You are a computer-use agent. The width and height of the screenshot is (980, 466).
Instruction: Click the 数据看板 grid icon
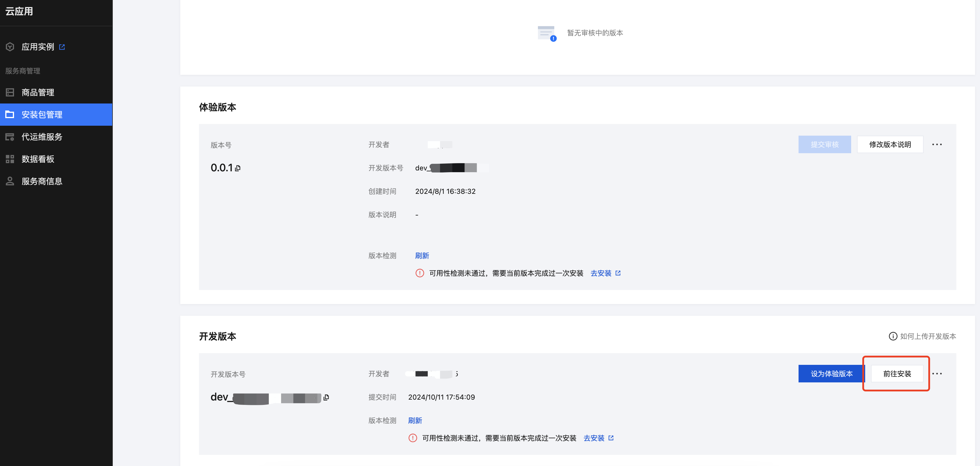[10, 159]
